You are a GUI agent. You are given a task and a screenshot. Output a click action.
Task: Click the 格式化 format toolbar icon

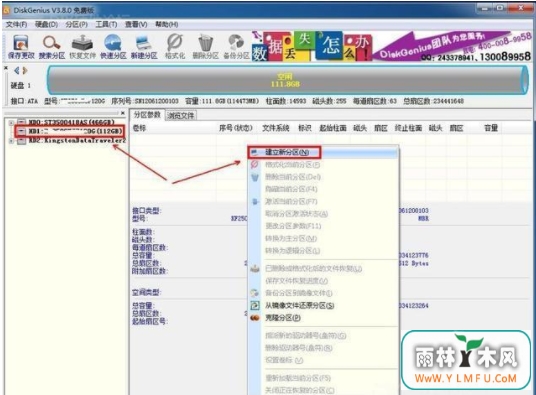(175, 47)
